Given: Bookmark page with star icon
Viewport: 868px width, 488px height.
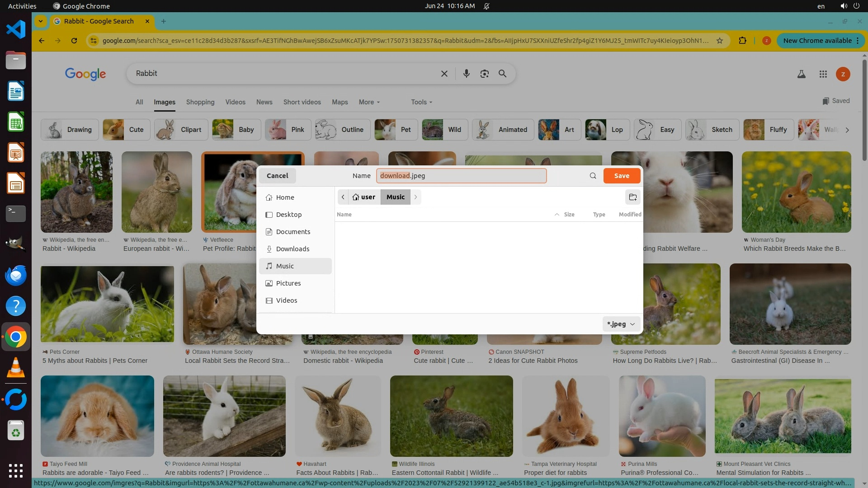Looking at the screenshot, I should (719, 41).
